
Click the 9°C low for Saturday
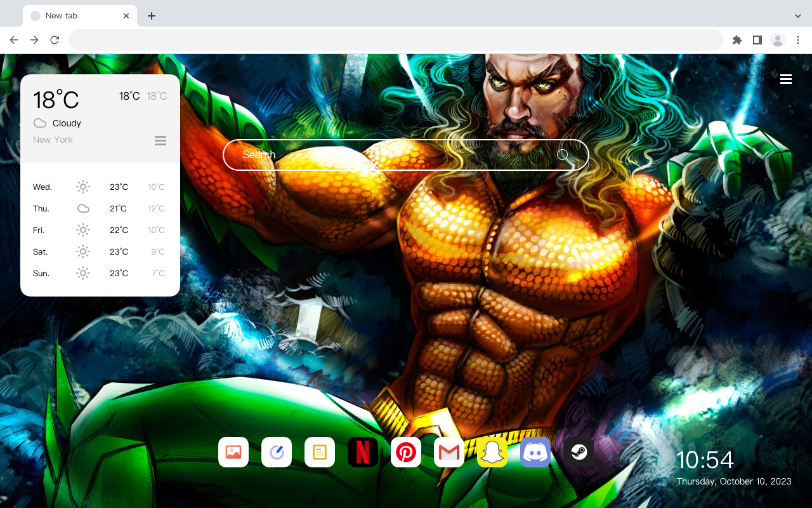click(158, 251)
